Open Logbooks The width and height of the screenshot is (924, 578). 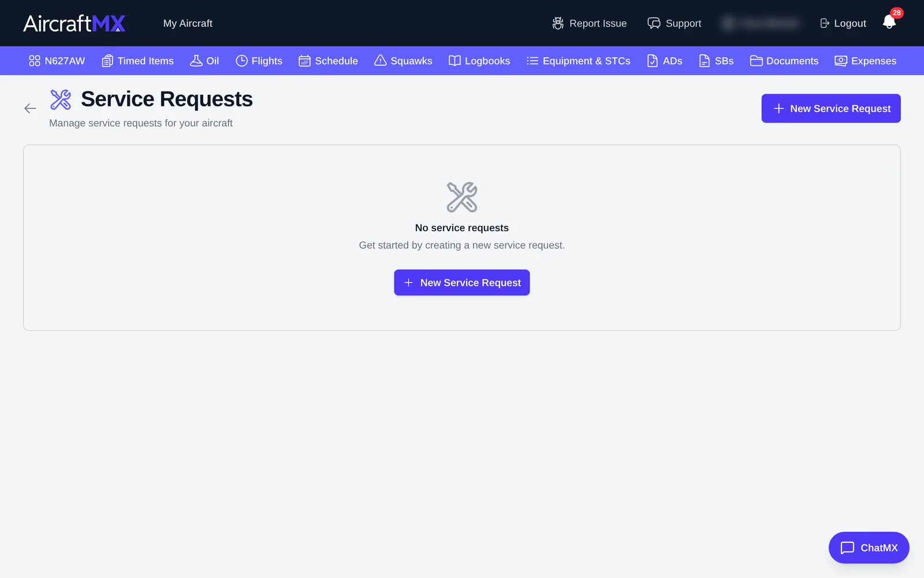(479, 61)
